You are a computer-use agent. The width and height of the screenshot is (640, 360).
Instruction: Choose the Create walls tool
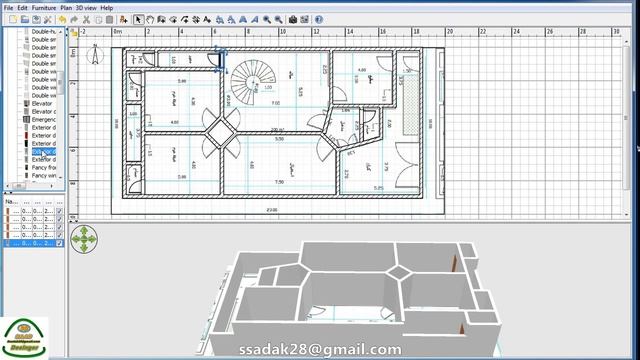pos(162,20)
